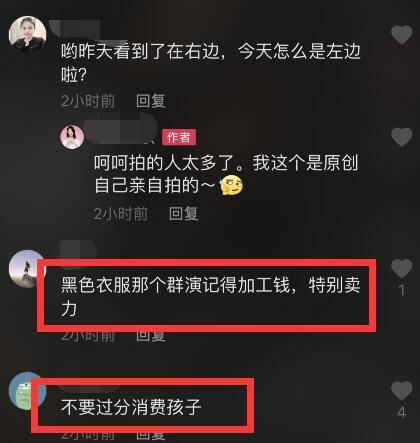Tap the heart with 4 likes
Screen dimensions: 420x443
(x=402, y=390)
